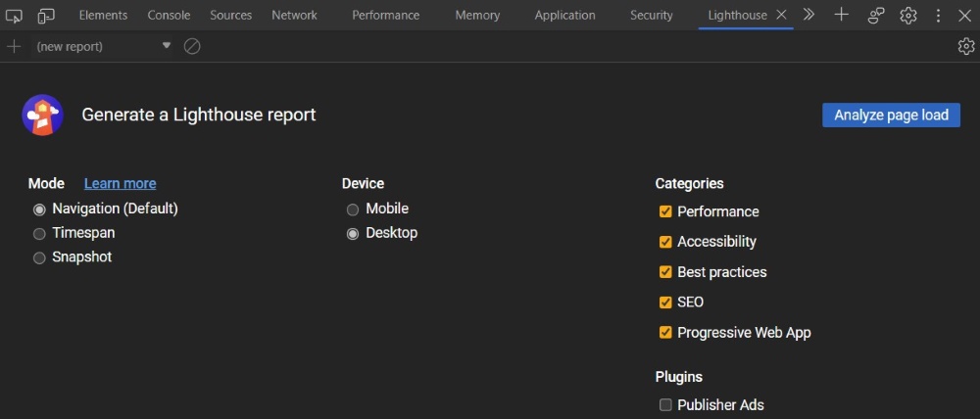Click the Generate a Lighthouse report heading
The height and width of the screenshot is (419, 980).
click(199, 115)
